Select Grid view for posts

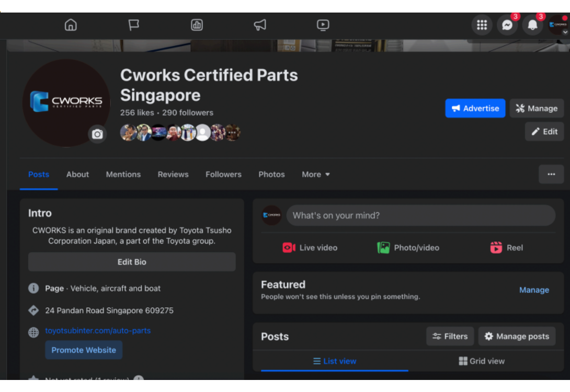click(482, 361)
